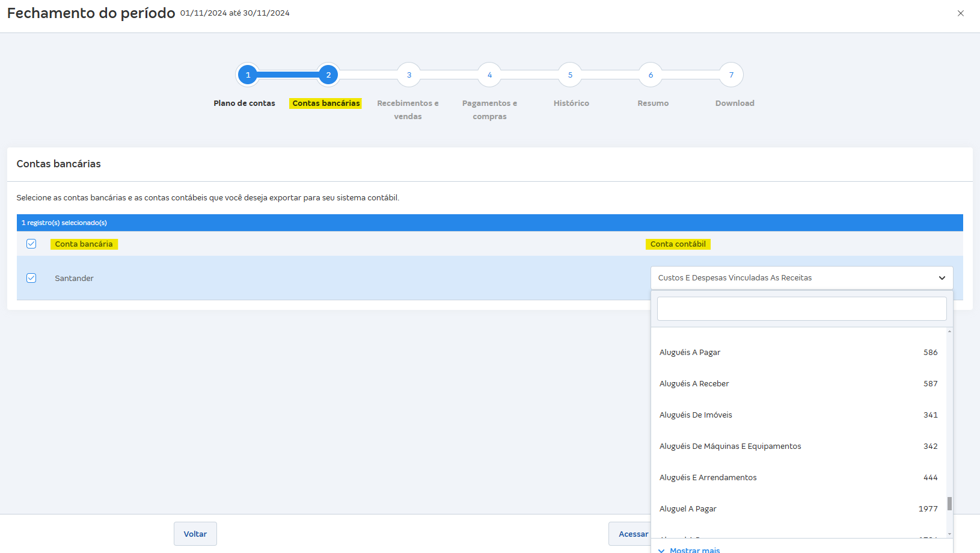Screen dimensions: 980x553
Task: Select Aluguéis E Arrendamentos entry
Action: click(708, 478)
